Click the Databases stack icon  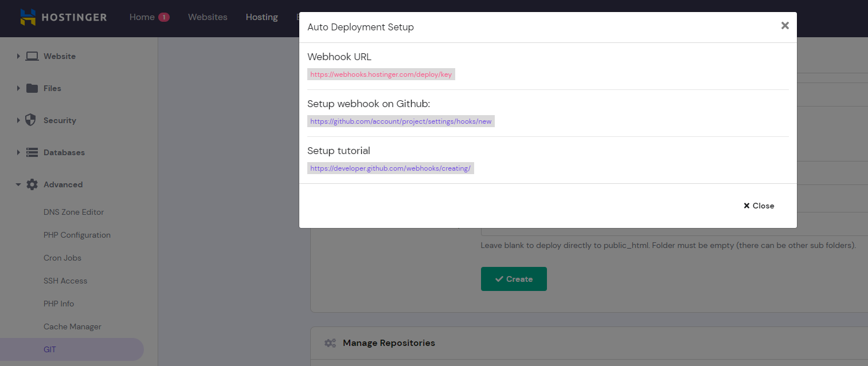tap(32, 152)
